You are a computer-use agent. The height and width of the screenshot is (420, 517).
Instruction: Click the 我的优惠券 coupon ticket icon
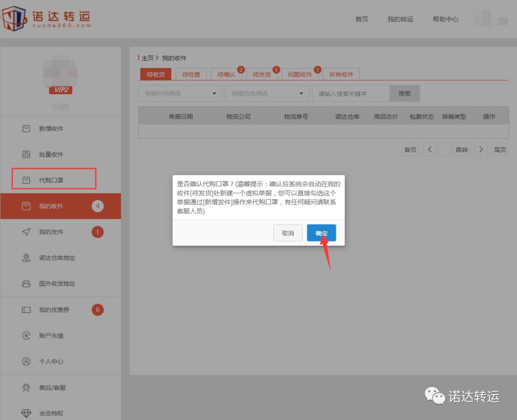pos(26,309)
